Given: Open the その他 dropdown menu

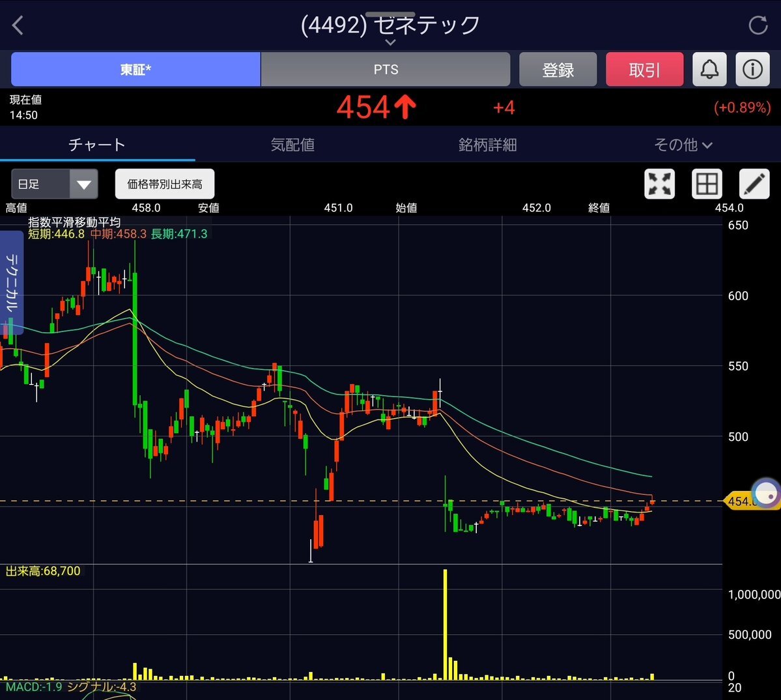Looking at the screenshot, I should tap(683, 145).
